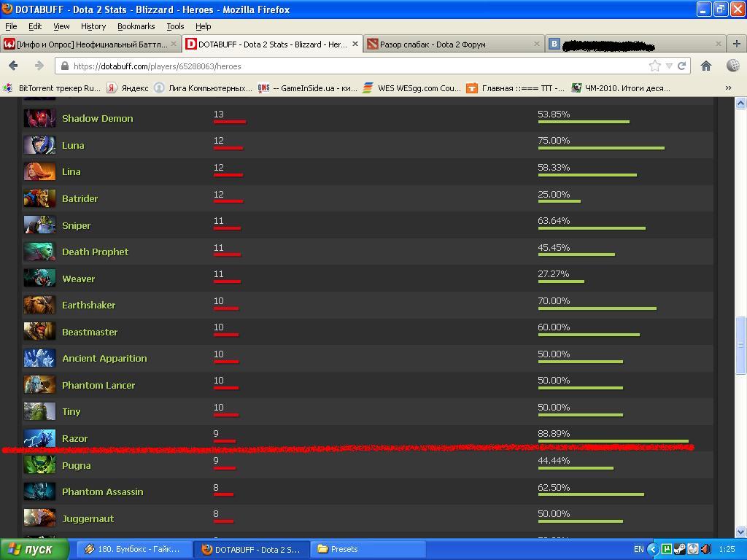Click Death Prophet hero portrait
This screenshot has width=747, height=560.
pyautogui.click(x=39, y=252)
